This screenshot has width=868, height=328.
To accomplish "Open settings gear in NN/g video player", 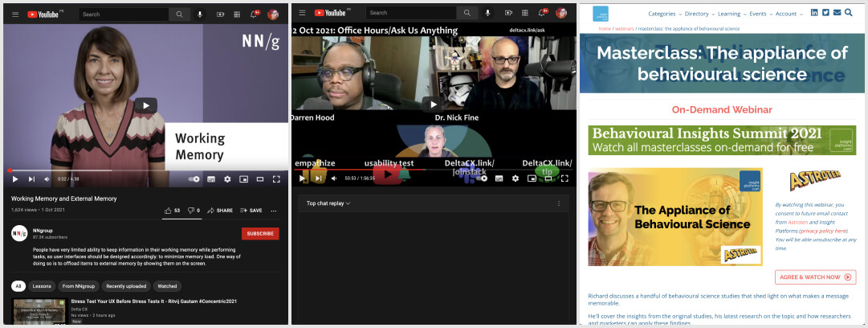I will pyautogui.click(x=227, y=178).
